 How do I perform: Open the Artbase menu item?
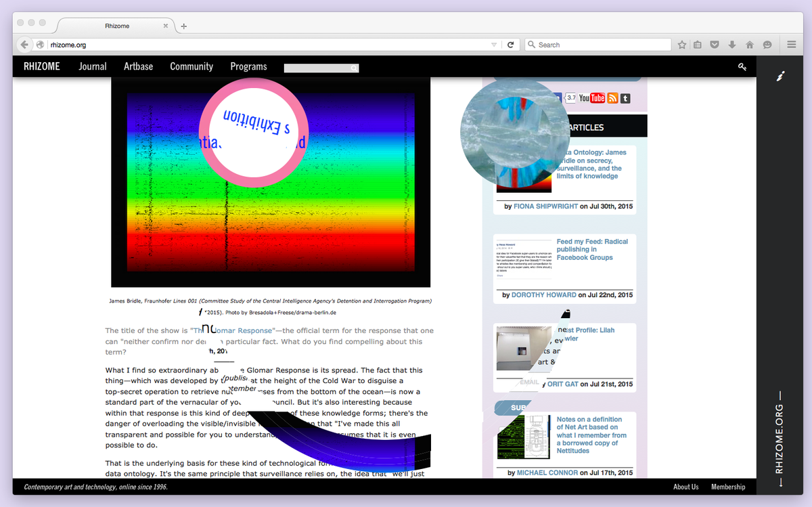tap(138, 66)
